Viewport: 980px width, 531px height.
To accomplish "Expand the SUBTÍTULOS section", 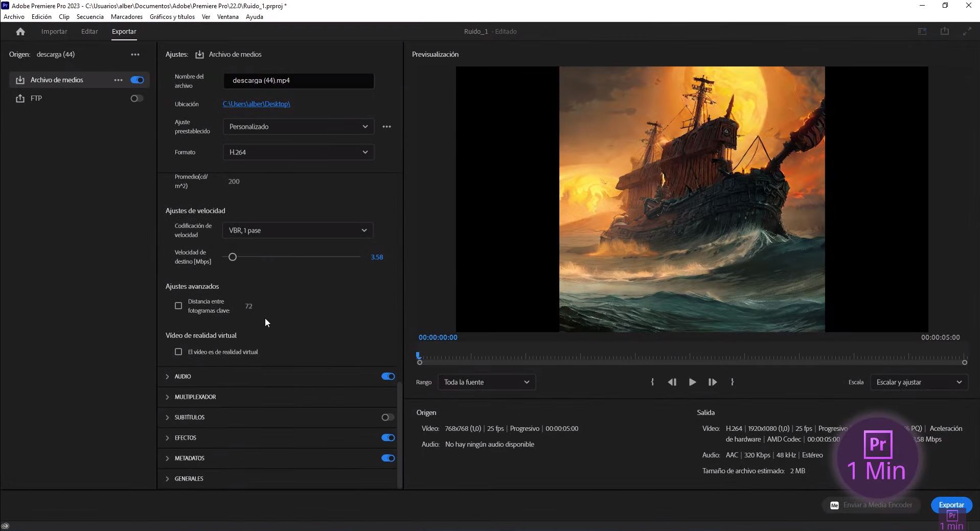I will point(167,417).
